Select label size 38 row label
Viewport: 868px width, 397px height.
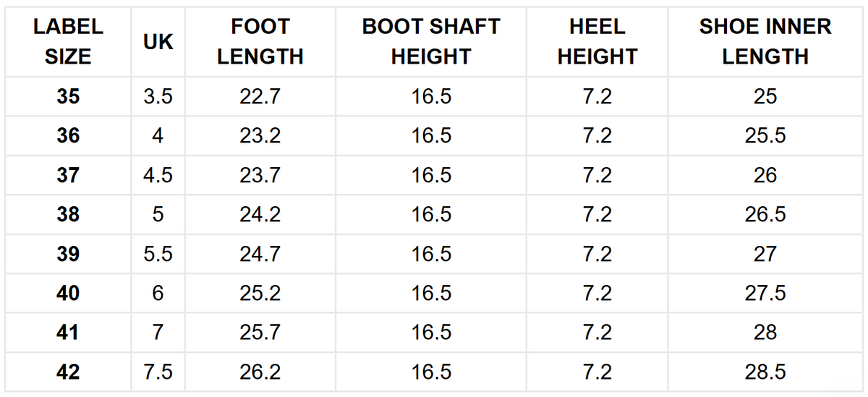pos(68,215)
